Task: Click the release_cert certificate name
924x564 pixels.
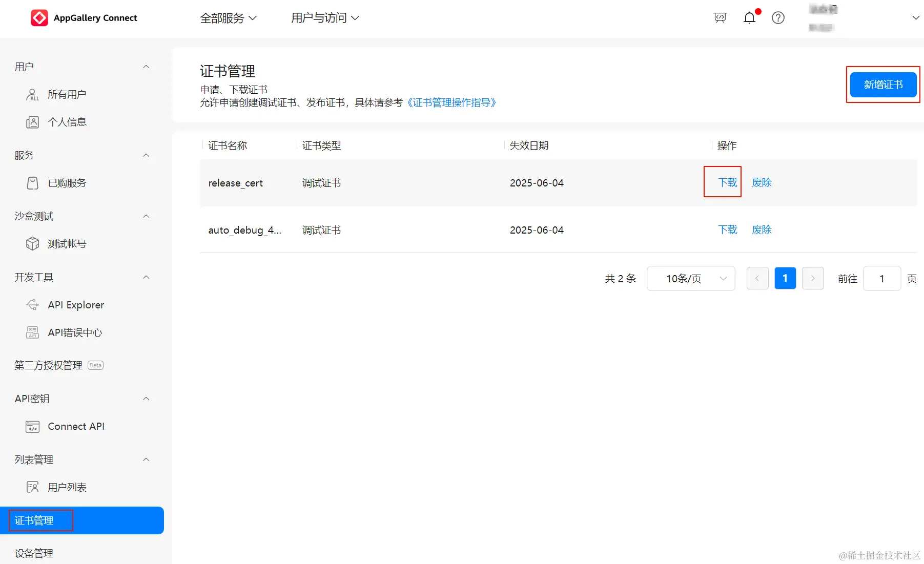Action: (x=236, y=183)
